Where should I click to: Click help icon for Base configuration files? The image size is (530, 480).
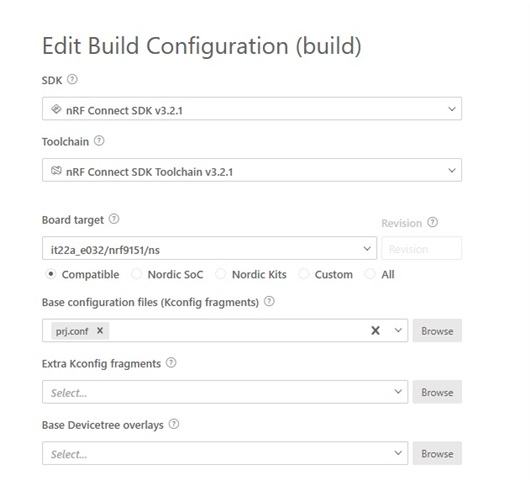tap(269, 301)
